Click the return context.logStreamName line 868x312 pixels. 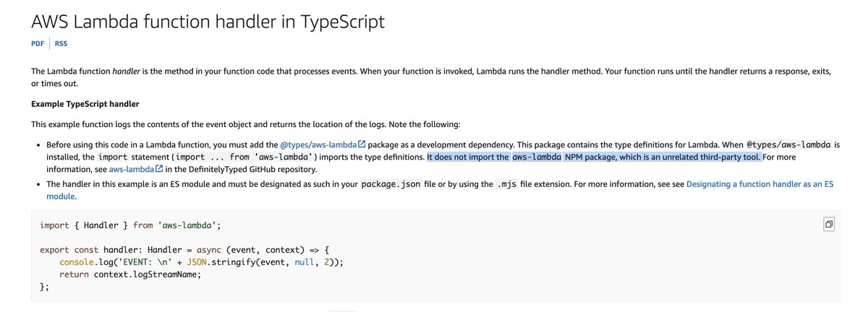(x=129, y=274)
